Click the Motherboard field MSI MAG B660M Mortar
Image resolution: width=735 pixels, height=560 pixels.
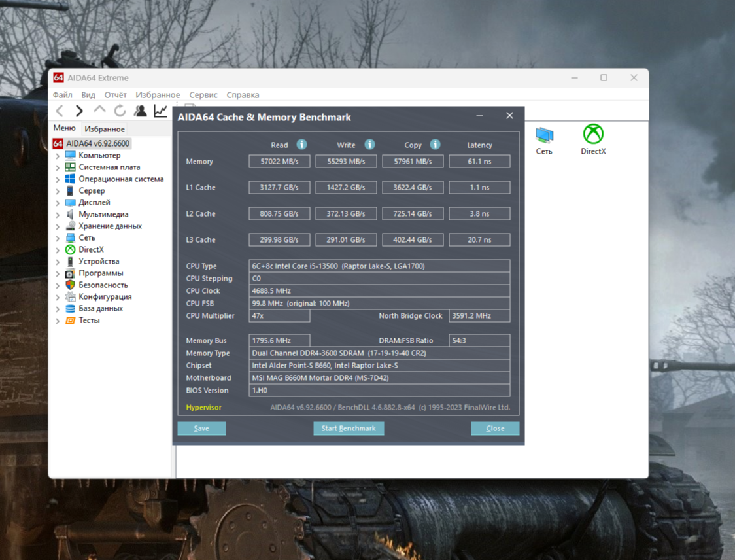(379, 378)
